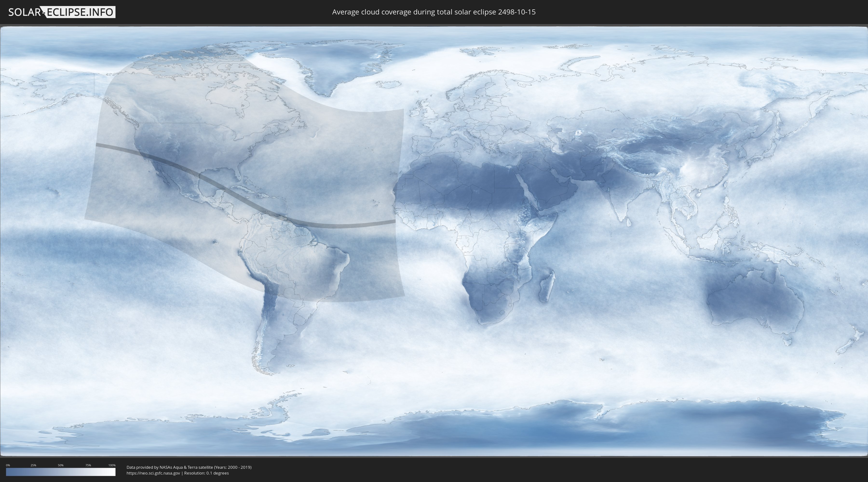Screen dimensions: 868x482
Task: Click the '50%' legend label
Action: 61,465
